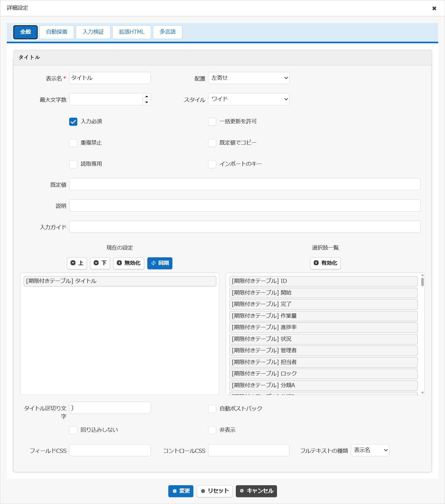The height and width of the screenshot is (504, 445).
Task: Select [期限付きテーブル] 進捗率 item
Action: pyautogui.click(x=324, y=327)
